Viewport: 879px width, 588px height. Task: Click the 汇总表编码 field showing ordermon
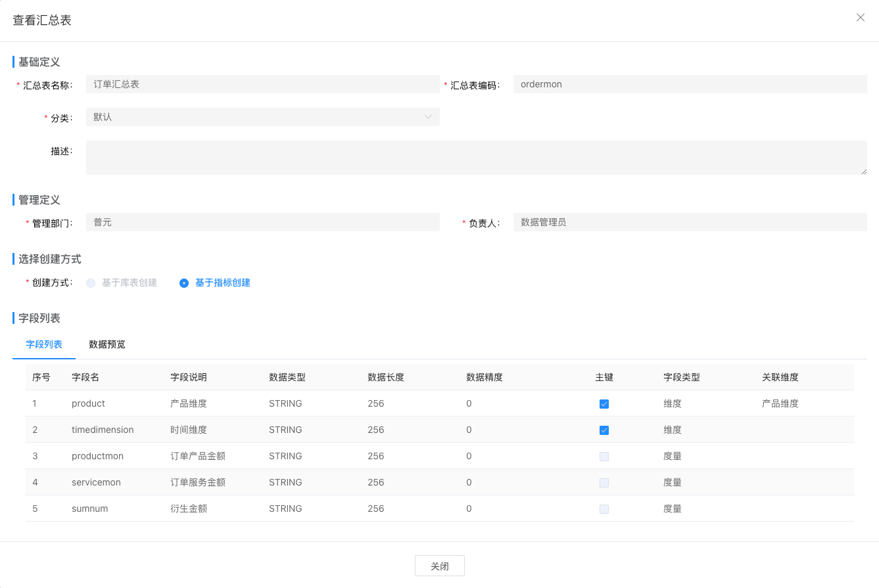tap(690, 84)
